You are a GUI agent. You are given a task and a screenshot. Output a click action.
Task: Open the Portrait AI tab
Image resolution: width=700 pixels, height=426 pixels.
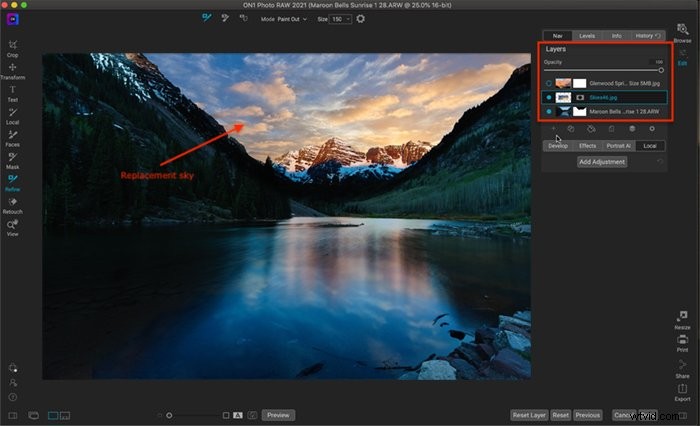pyautogui.click(x=618, y=146)
